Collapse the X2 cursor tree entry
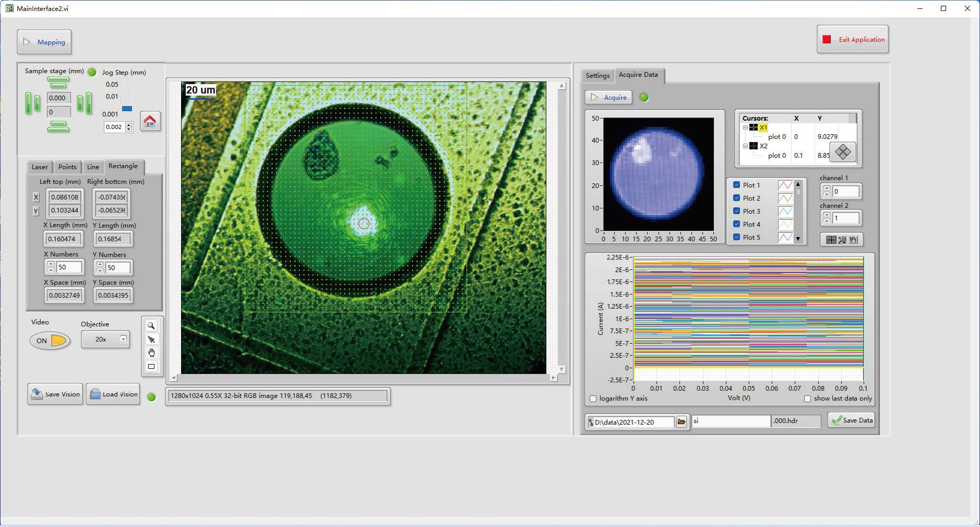980x527 pixels. (745, 146)
